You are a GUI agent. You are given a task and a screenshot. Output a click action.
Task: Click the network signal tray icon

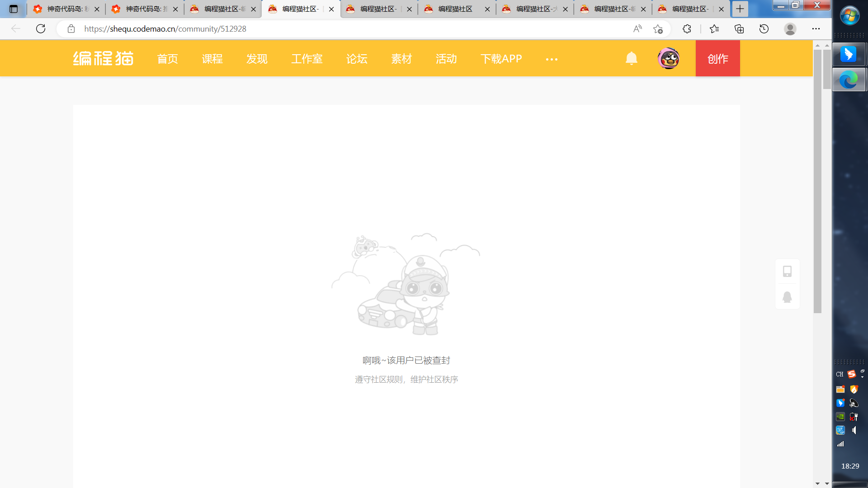click(840, 444)
